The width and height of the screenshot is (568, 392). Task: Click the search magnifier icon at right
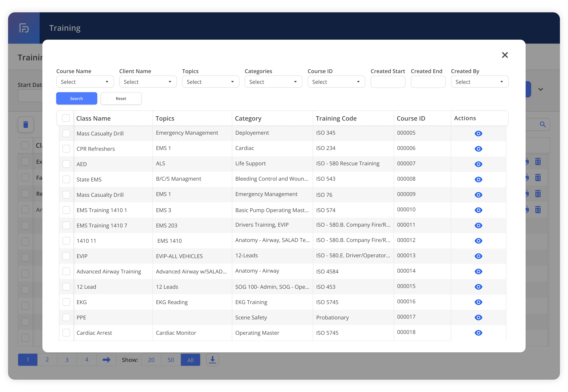542,125
